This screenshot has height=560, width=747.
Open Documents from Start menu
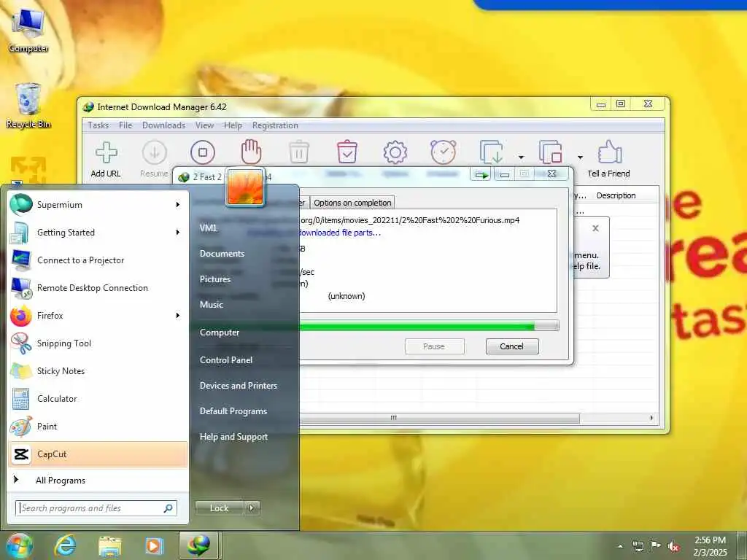[222, 253]
